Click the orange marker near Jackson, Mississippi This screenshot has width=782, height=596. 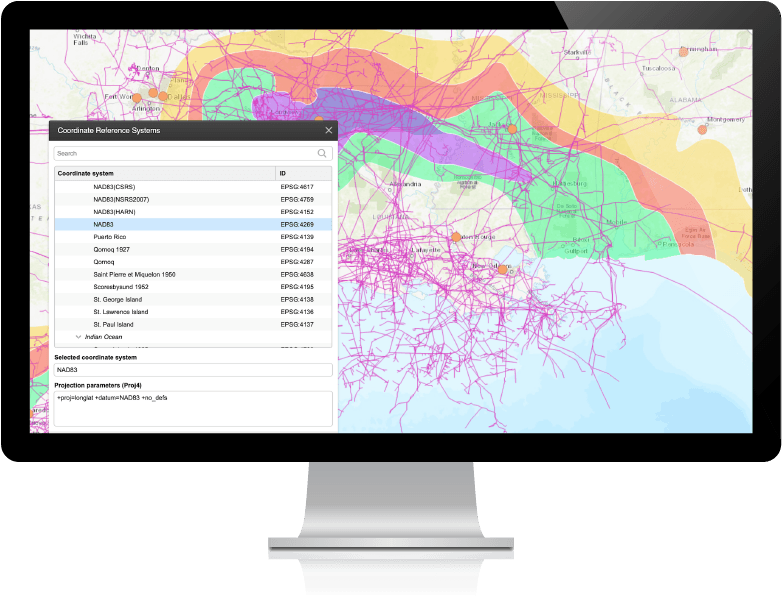tap(512, 129)
